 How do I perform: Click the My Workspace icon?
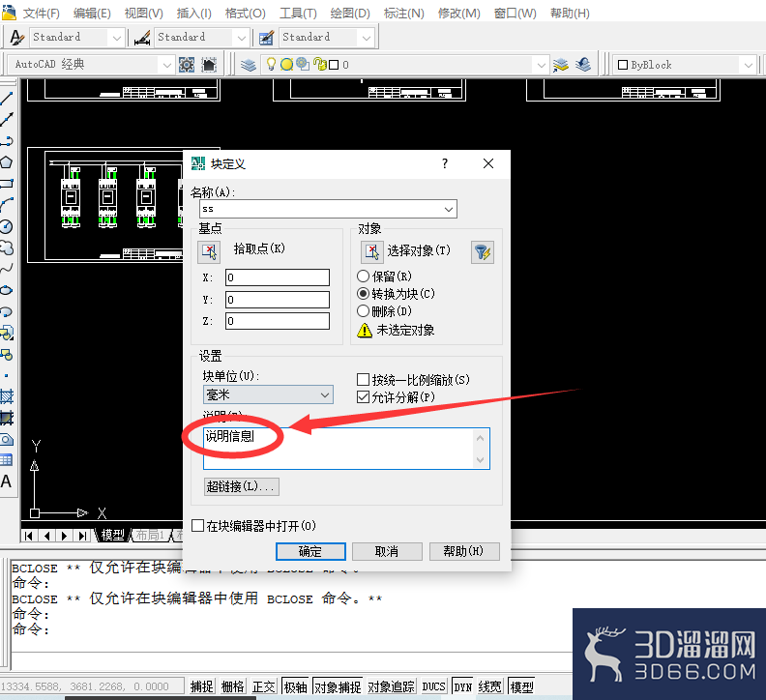point(209,65)
